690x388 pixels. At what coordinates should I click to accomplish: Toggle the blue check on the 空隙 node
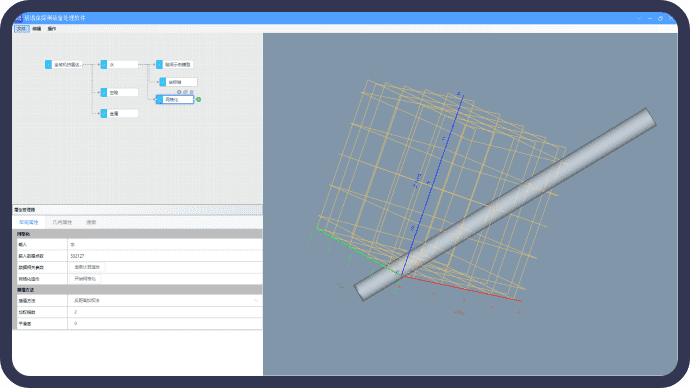(x=104, y=92)
